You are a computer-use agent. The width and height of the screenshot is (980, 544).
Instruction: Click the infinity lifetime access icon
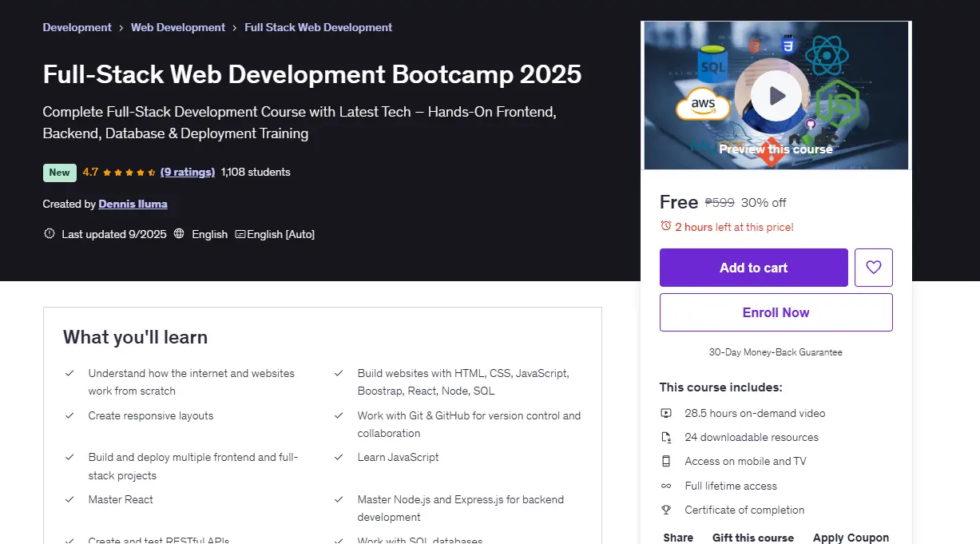point(666,486)
